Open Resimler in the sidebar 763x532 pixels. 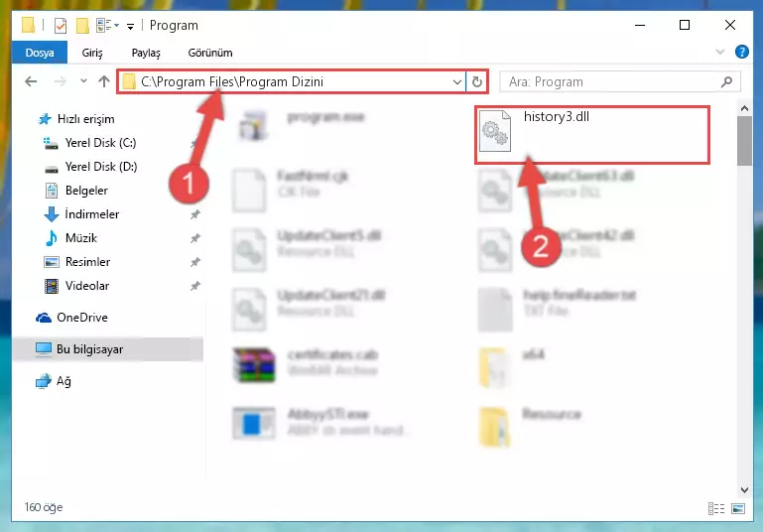tap(76, 262)
